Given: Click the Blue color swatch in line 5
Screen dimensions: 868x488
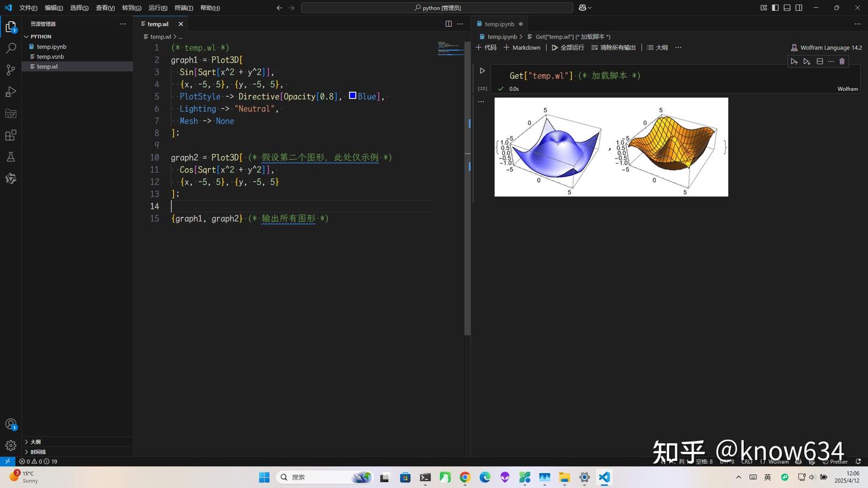Looking at the screenshot, I should tap(352, 96).
